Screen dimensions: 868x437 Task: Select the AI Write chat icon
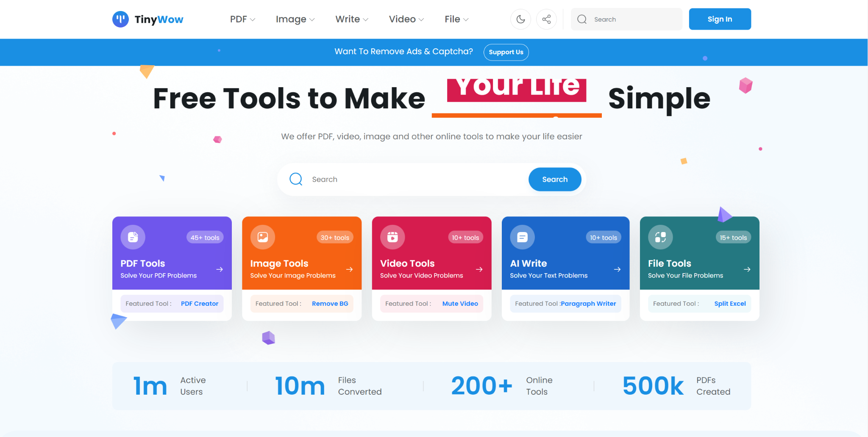(522, 237)
